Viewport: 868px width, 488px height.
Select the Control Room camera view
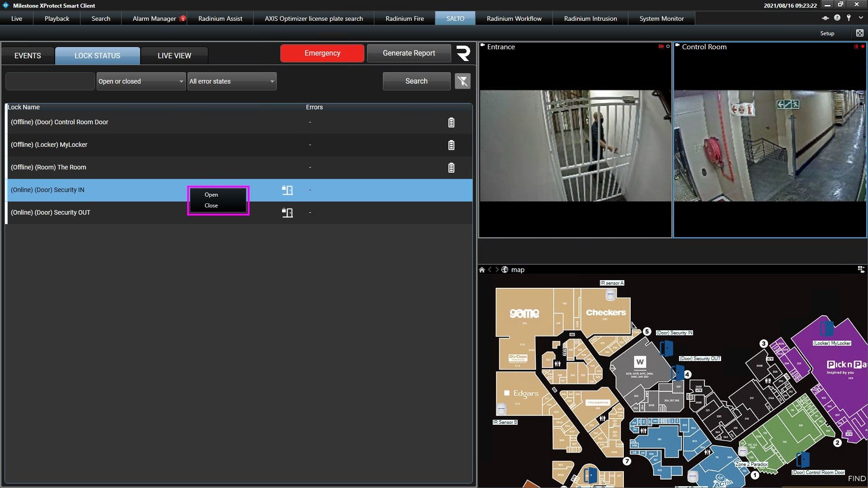point(770,140)
